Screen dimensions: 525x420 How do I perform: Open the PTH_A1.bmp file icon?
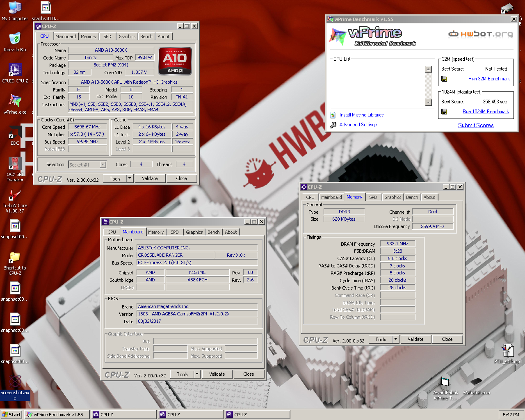[x=507, y=354]
